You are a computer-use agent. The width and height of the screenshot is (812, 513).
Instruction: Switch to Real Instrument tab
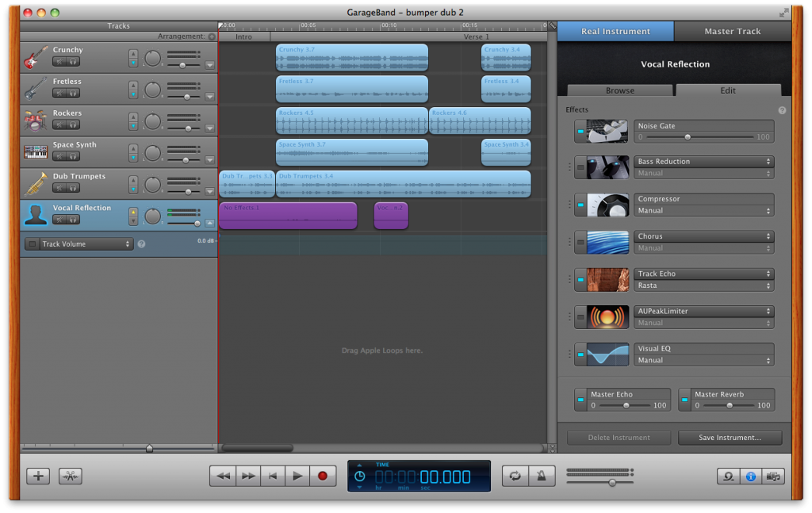pos(615,31)
